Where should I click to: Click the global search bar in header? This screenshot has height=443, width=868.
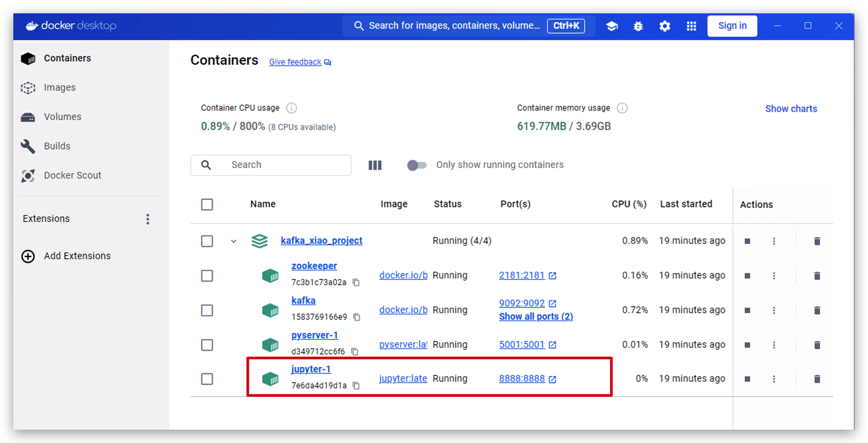468,26
